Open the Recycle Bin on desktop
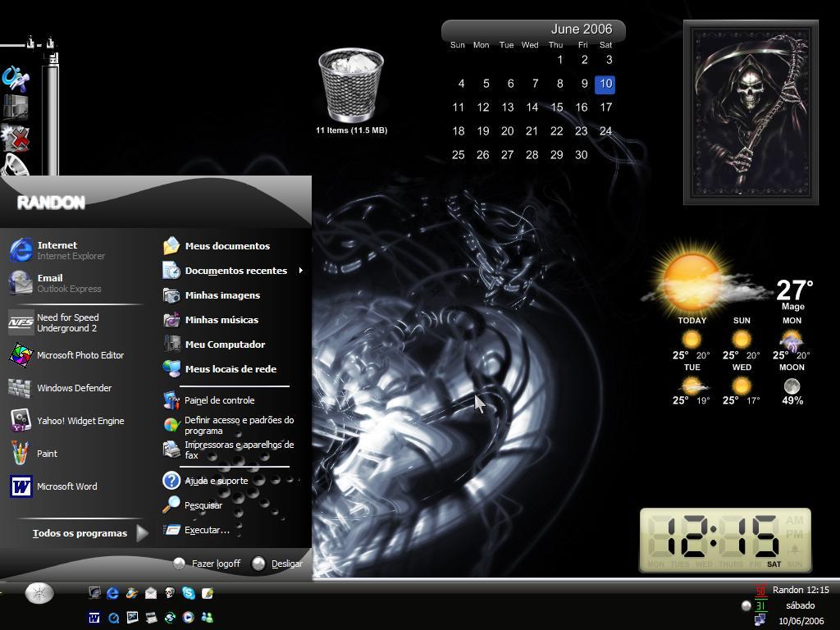The image size is (840, 630). pos(351,84)
